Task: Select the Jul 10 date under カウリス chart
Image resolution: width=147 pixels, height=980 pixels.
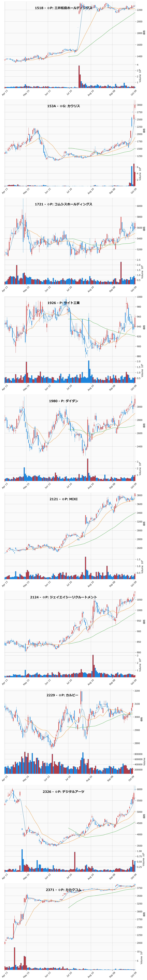Action: (69, 191)
